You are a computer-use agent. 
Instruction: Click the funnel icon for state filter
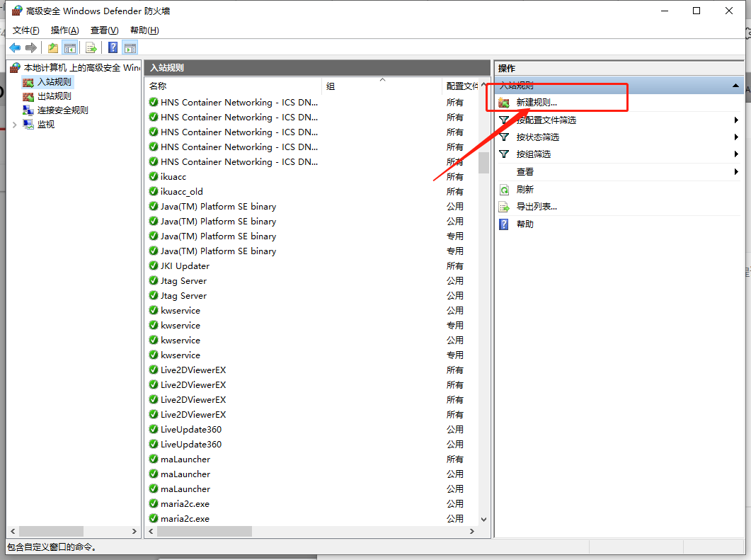pos(504,137)
